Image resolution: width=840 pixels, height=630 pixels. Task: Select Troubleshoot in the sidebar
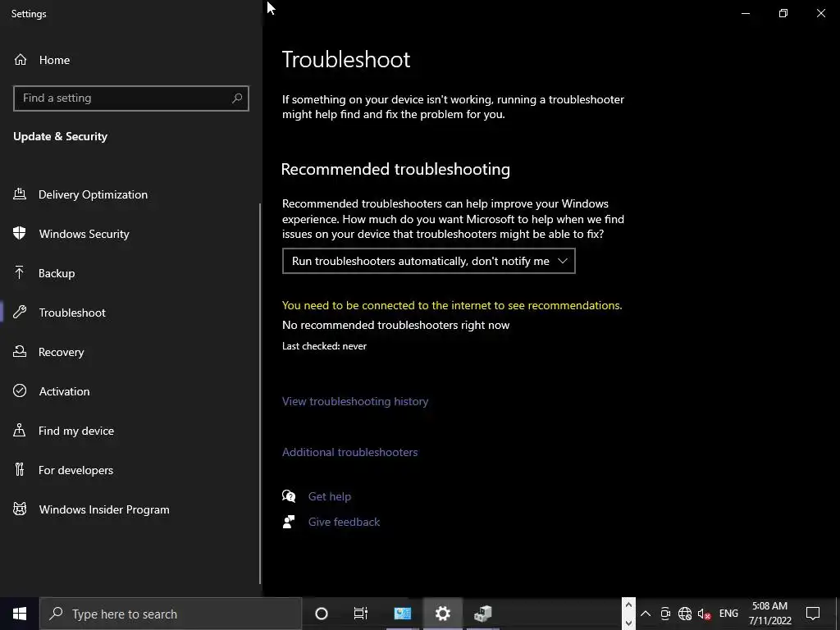(130, 313)
